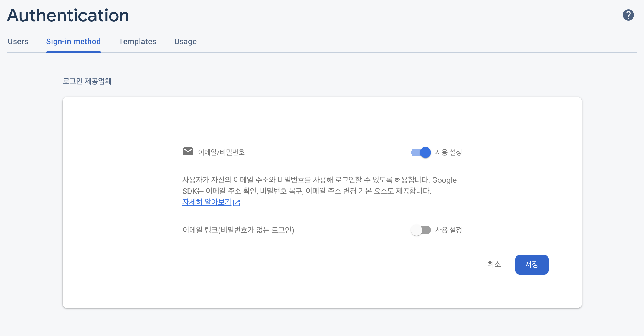Open the Templates tab
Image resolution: width=644 pixels, height=336 pixels.
pyautogui.click(x=137, y=41)
